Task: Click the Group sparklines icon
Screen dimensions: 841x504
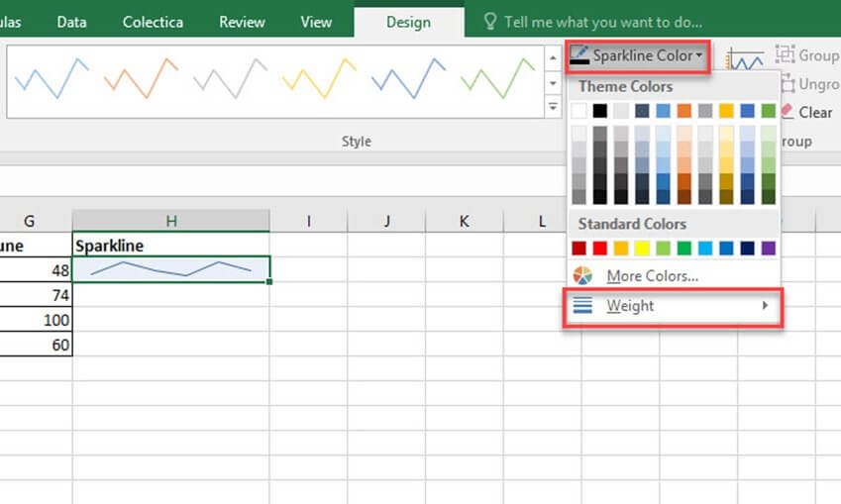Action: coord(786,55)
